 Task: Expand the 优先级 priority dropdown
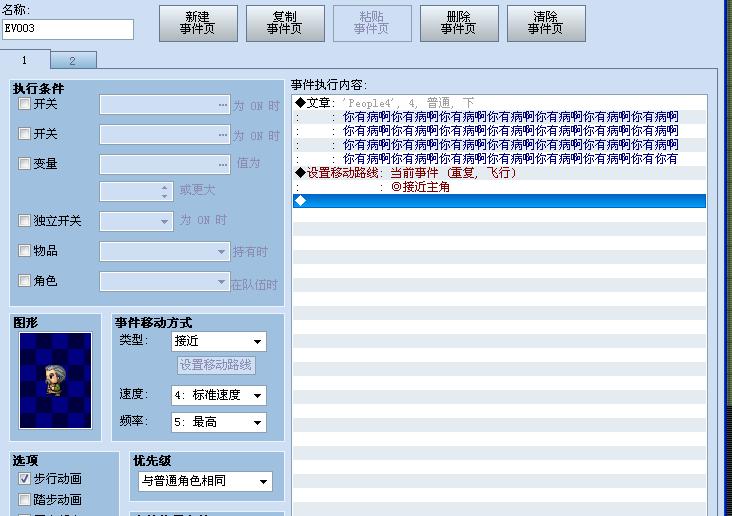click(x=205, y=481)
